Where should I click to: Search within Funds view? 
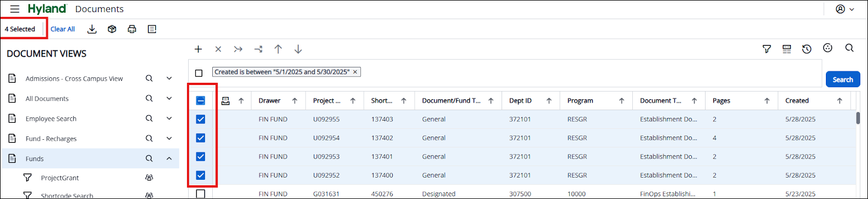149,158
